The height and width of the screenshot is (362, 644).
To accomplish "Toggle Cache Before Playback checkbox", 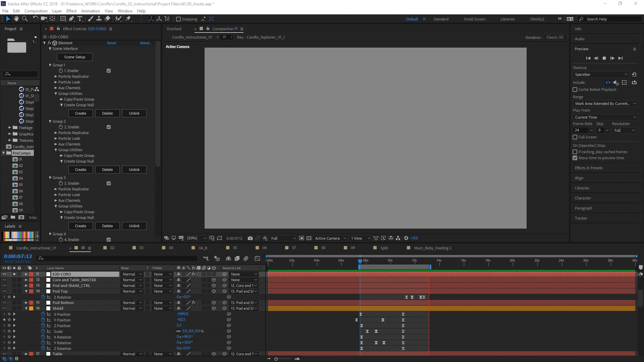I will click(575, 89).
